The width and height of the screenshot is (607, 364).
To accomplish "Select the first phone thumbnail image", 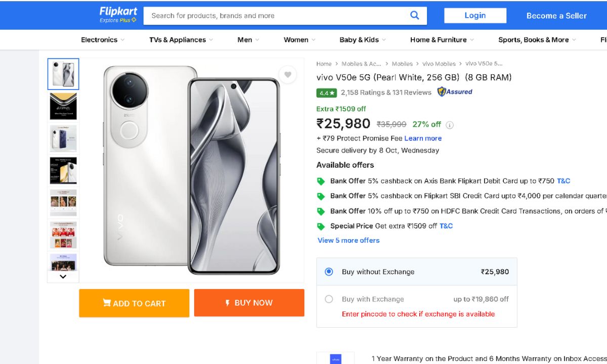I will coord(63,74).
